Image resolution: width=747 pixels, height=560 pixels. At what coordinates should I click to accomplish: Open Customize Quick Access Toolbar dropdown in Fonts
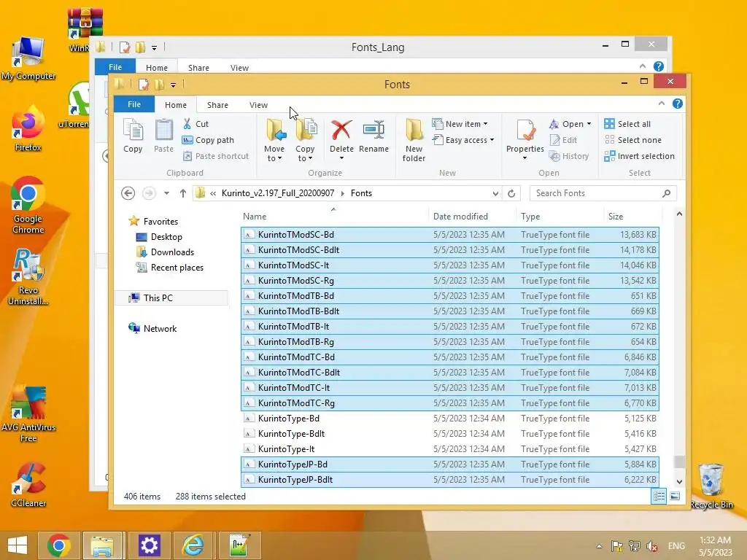pyautogui.click(x=174, y=85)
